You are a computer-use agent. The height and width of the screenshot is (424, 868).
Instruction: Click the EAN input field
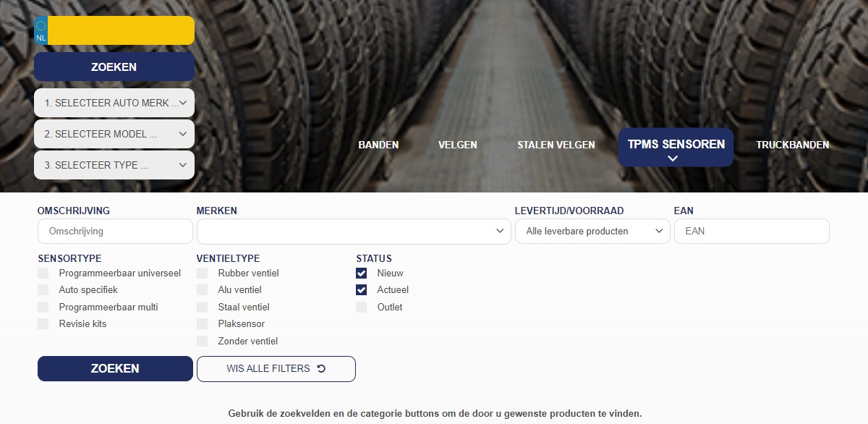pyautogui.click(x=752, y=232)
